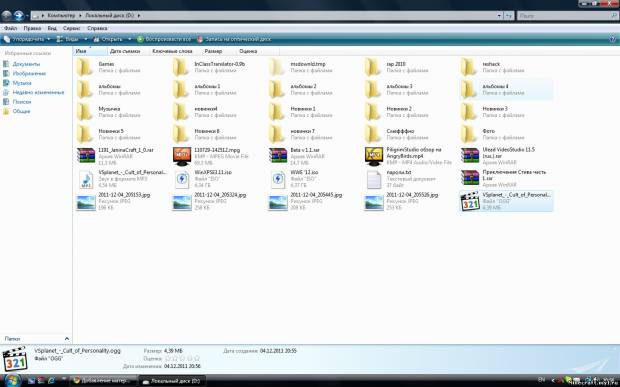Switch to Локальный диск (D:) taskbar button
Viewport: 620px width, 387px height.
(x=171, y=381)
